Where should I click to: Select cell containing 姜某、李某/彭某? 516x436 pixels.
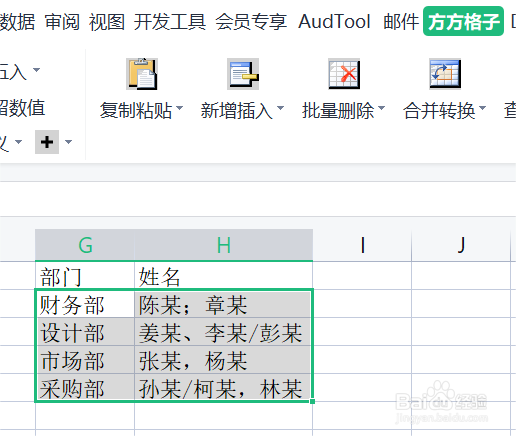coord(224,332)
